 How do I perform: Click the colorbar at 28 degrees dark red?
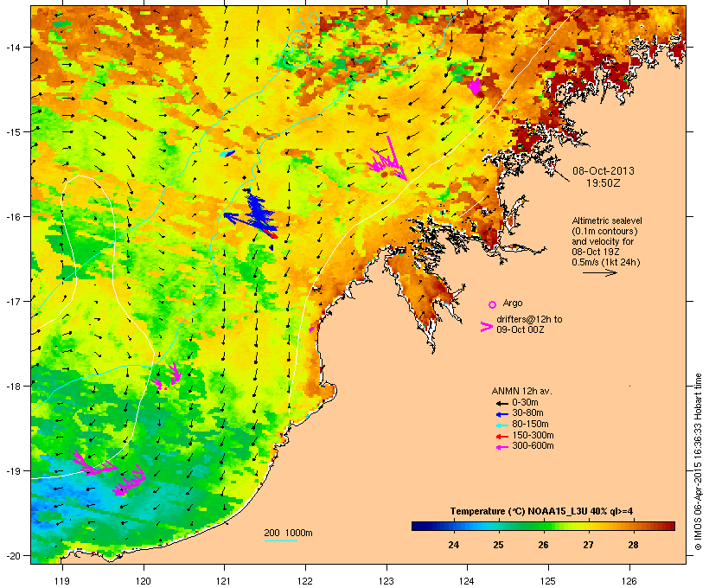pos(633,526)
